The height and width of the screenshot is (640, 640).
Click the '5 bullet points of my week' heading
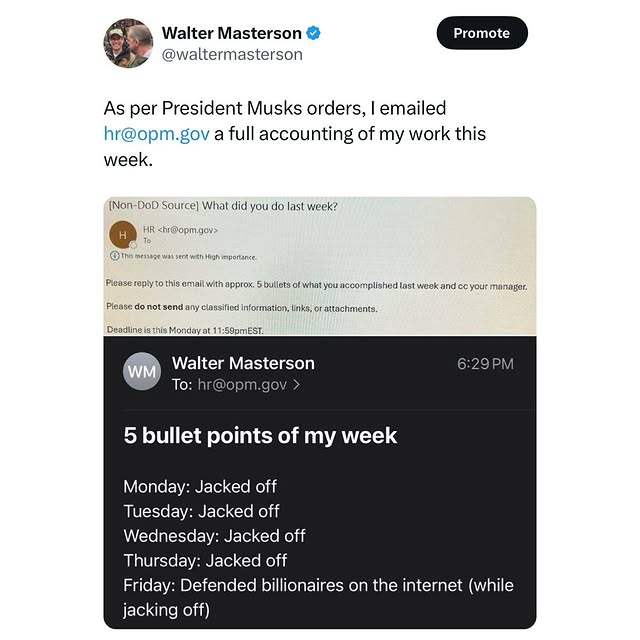pyautogui.click(x=260, y=435)
